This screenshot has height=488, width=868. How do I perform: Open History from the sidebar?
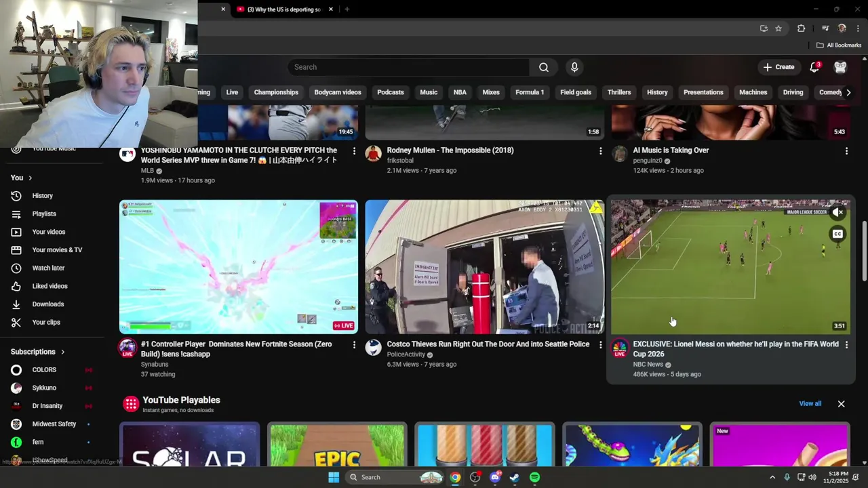click(53, 196)
